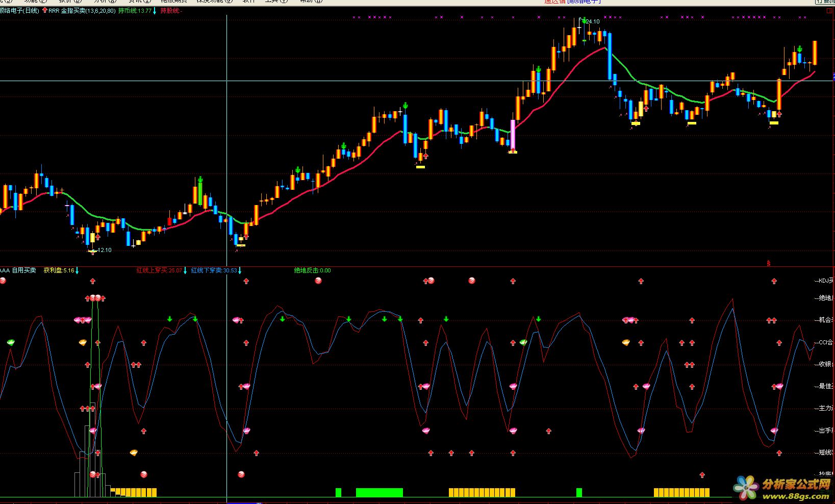Click the 12.10 low price label
The image size is (835, 504).
[x=105, y=250]
